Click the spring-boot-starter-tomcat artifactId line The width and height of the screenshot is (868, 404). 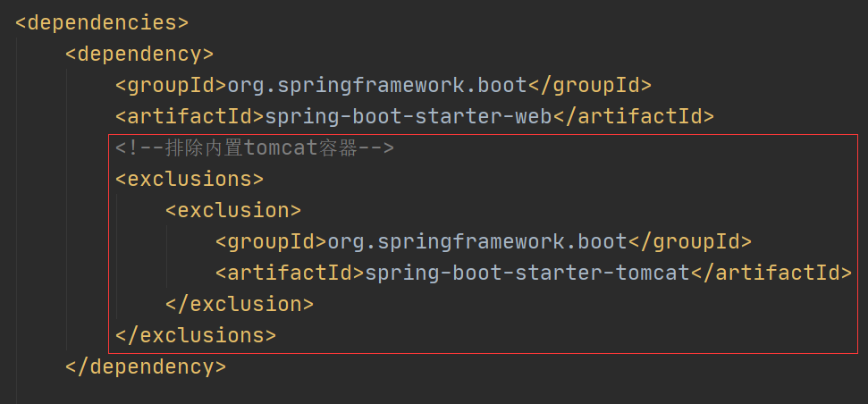click(x=533, y=273)
